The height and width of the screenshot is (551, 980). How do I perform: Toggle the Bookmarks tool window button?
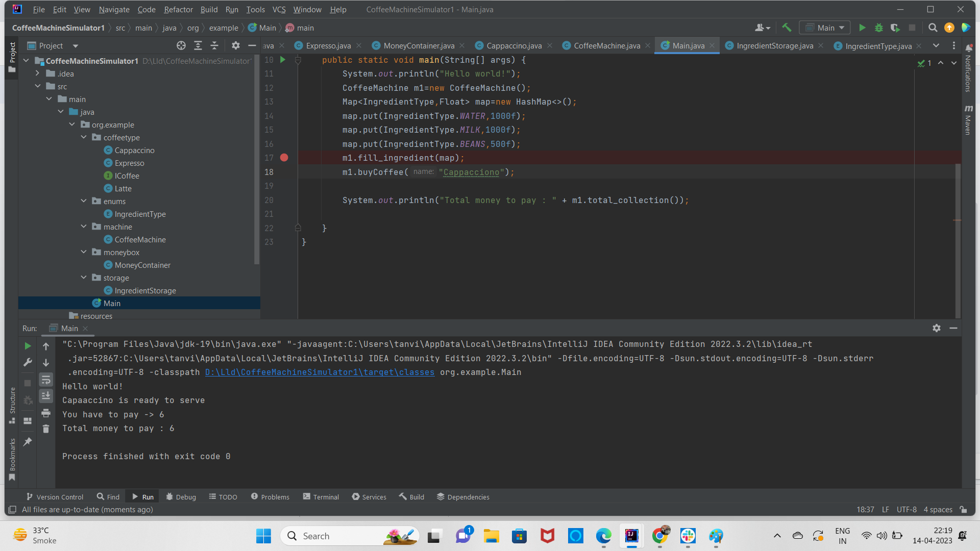[x=12, y=459]
